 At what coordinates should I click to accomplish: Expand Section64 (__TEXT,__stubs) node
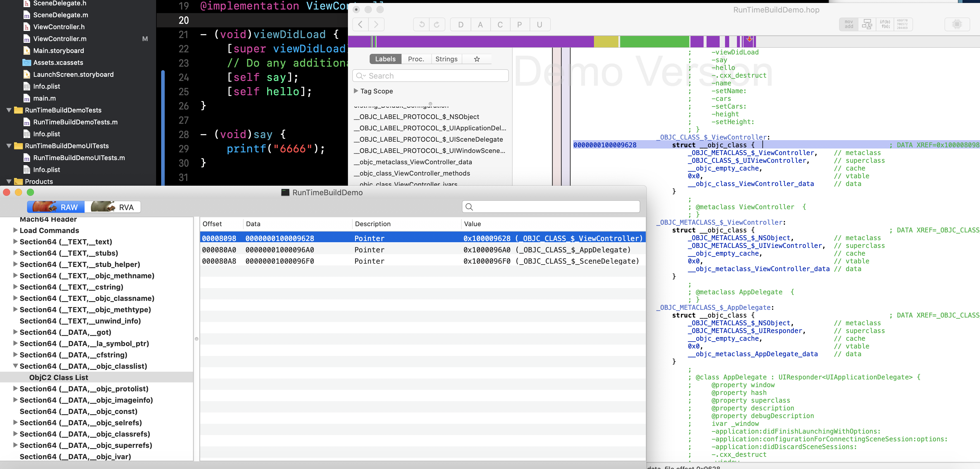click(15, 253)
